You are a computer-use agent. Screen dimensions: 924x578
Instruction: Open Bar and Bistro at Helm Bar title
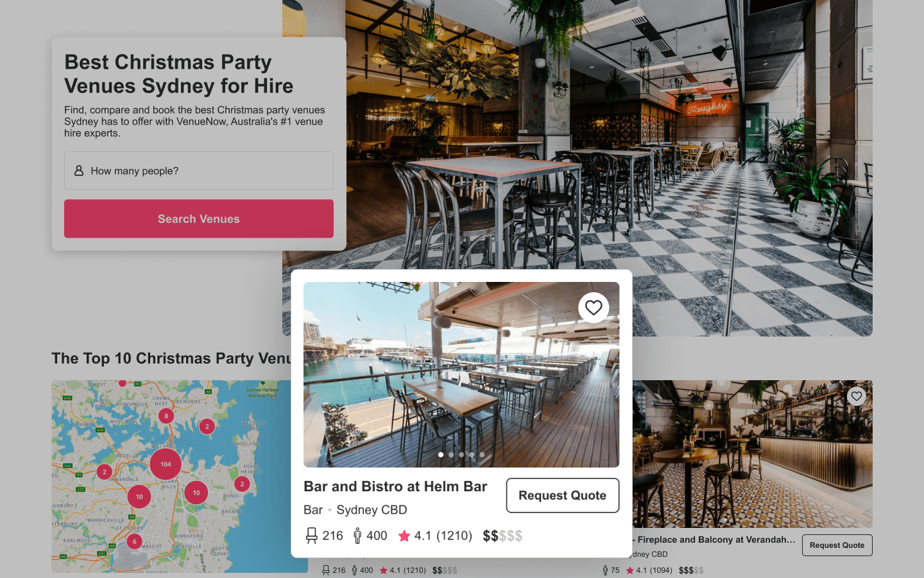click(395, 487)
